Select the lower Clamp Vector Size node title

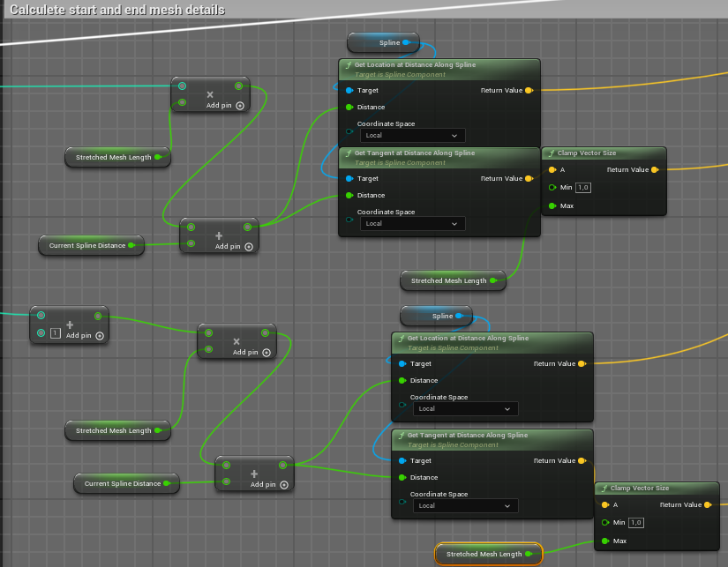[x=640, y=489]
